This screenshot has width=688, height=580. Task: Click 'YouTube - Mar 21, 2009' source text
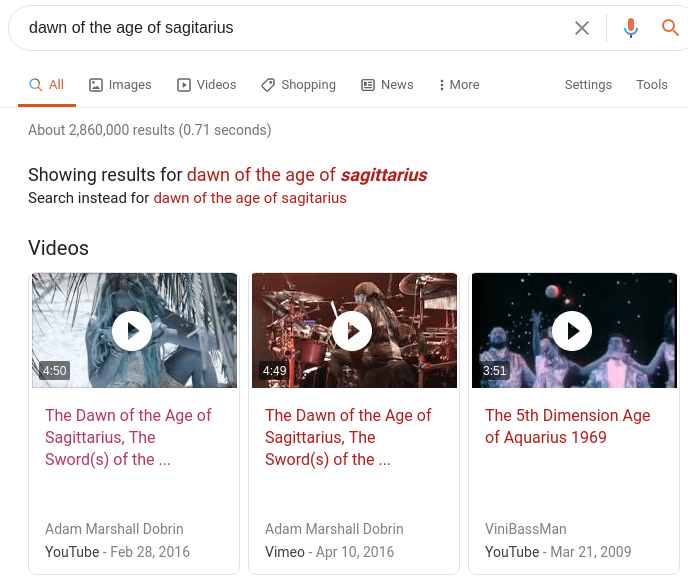point(558,551)
